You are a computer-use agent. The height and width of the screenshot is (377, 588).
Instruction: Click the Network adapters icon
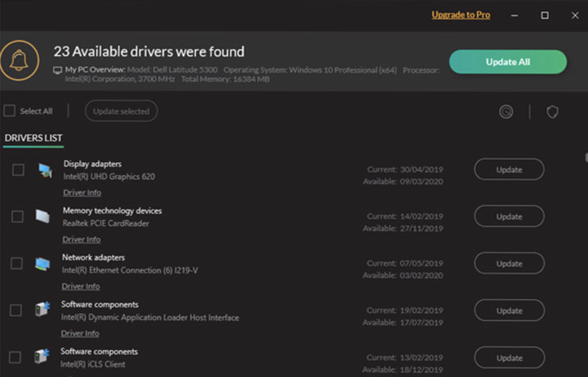point(43,263)
